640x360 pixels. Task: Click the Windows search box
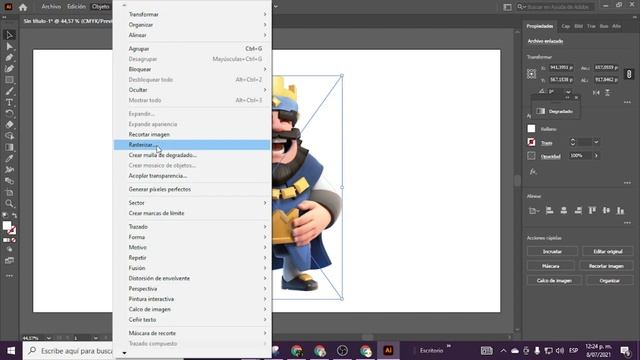[x=69, y=351]
